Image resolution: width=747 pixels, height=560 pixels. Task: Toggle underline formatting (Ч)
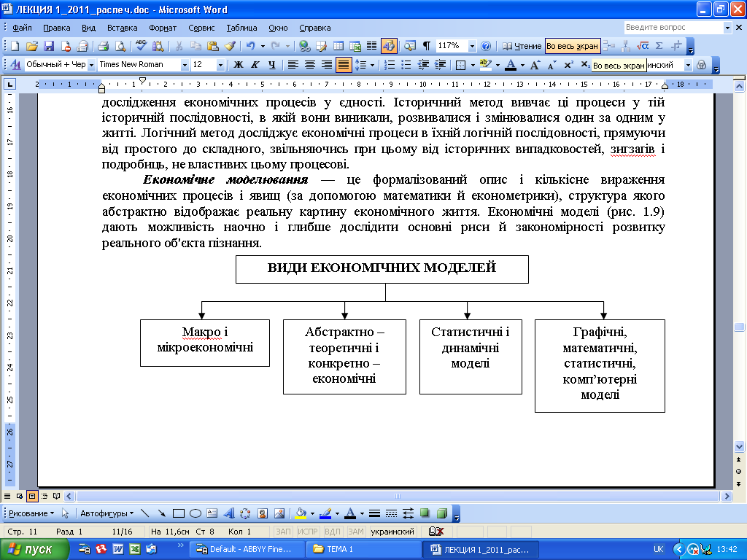click(x=271, y=65)
